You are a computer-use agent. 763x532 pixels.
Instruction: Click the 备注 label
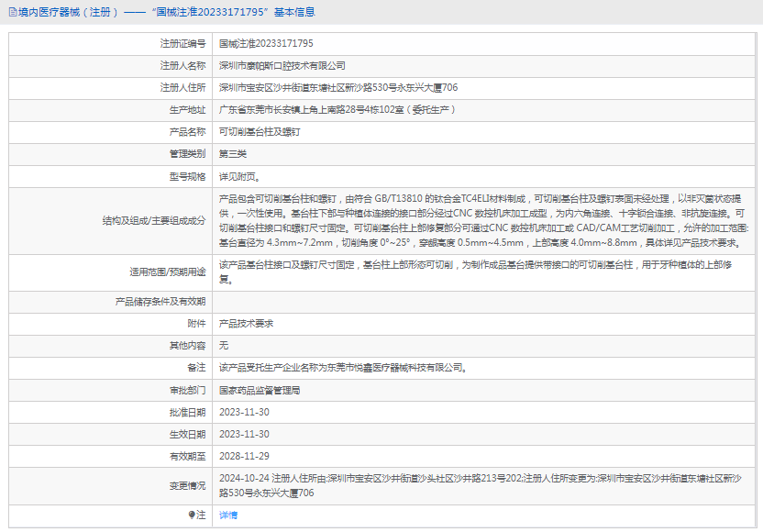(196, 368)
